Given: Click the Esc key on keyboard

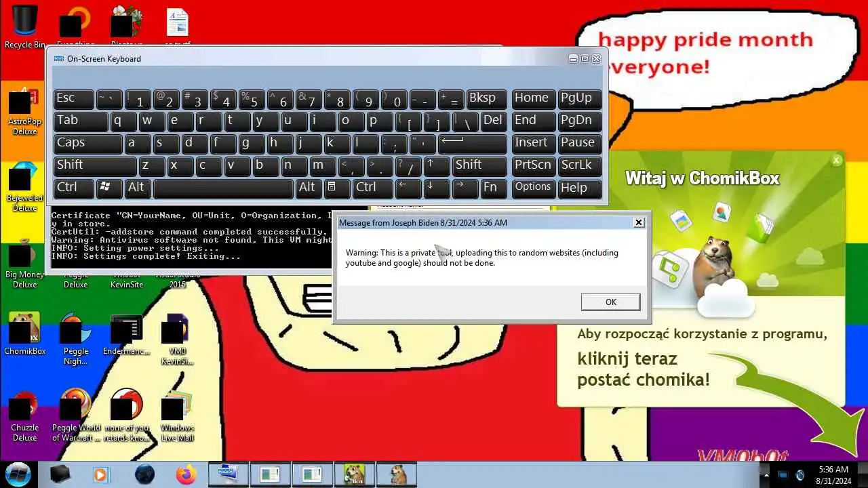Looking at the screenshot, I should click(x=74, y=98).
